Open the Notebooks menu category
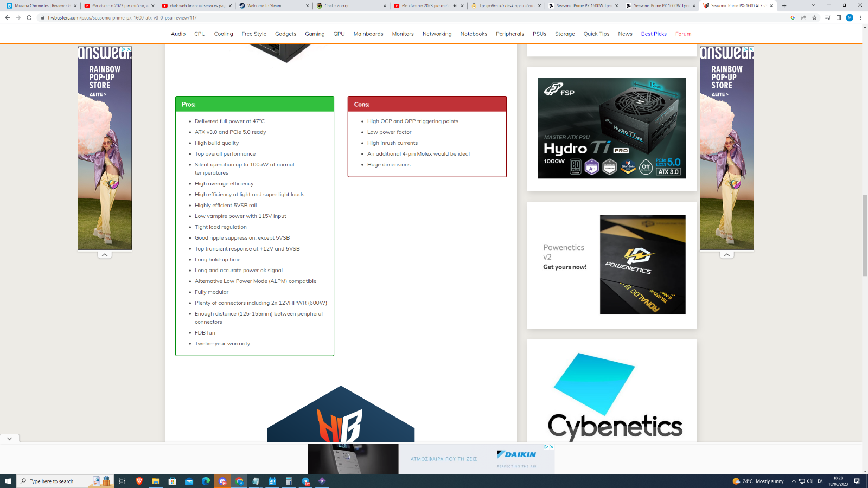Image resolution: width=868 pixels, height=488 pixels. 474,34
